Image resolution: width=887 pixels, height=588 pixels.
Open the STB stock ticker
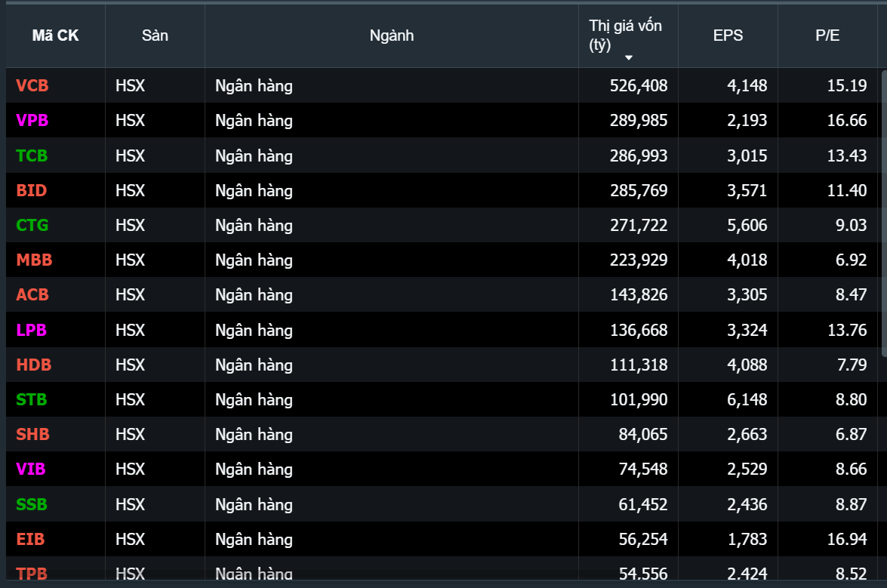(x=31, y=400)
